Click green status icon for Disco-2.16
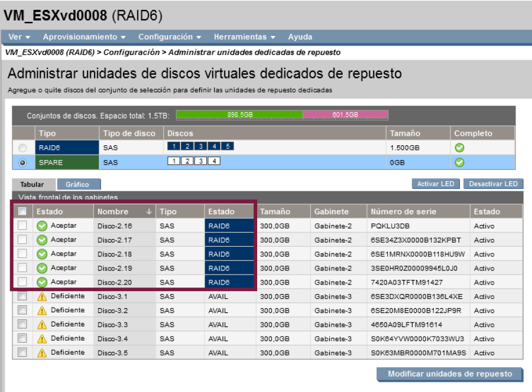The height and width of the screenshot is (392, 532). click(x=41, y=226)
